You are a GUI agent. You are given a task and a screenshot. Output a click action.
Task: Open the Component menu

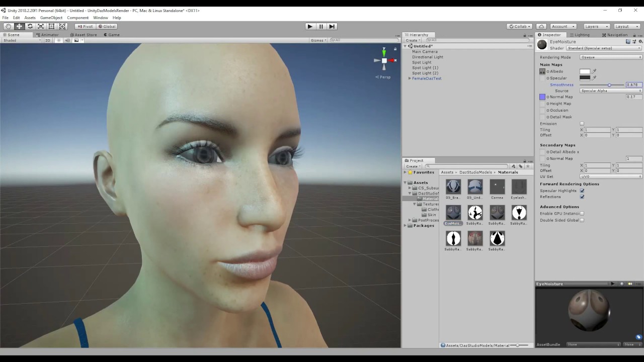pos(78,18)
